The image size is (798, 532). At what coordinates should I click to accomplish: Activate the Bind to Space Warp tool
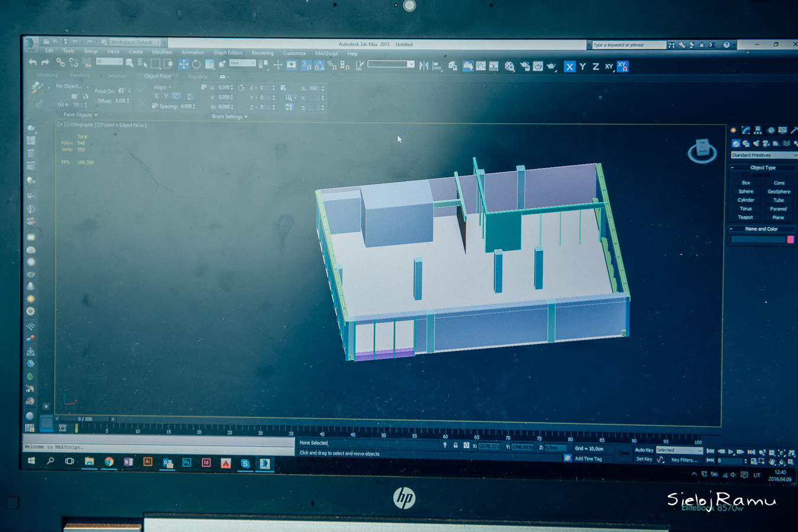click(86, 63)
